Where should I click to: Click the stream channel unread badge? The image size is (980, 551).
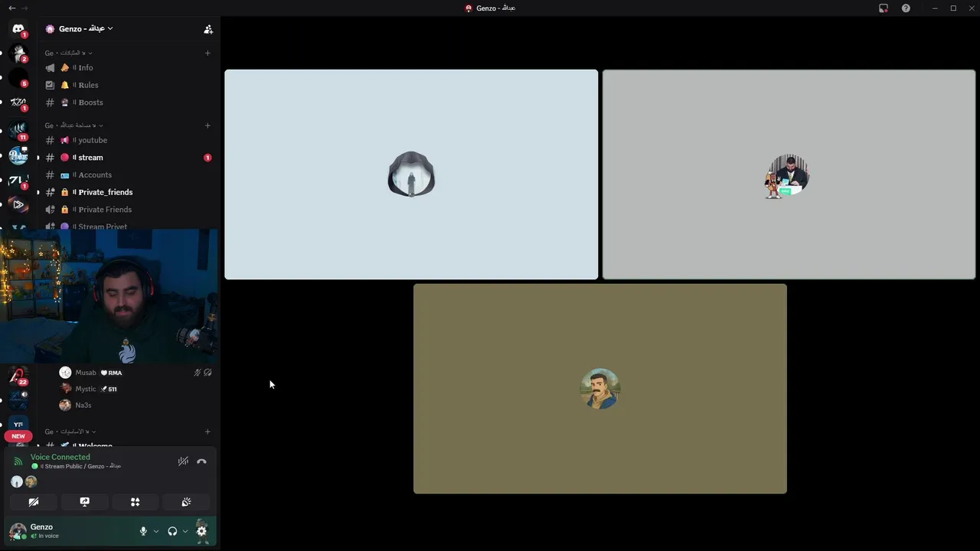pos(207,158)
